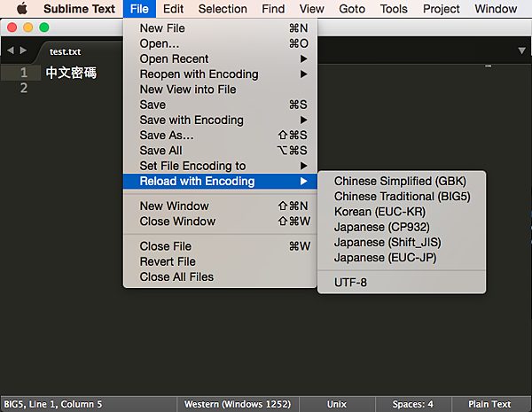This screenshot has height=412, width=532.
Task: Open the Apple menu
Action: (x=22, y=9)
